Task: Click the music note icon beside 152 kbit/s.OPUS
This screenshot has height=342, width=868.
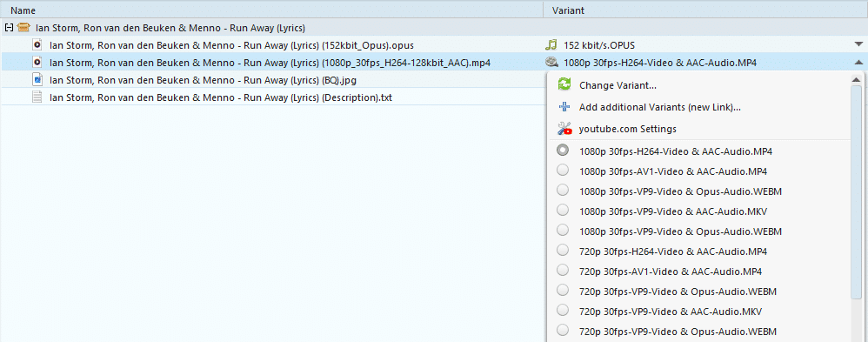Action: (x=551, y=45)
